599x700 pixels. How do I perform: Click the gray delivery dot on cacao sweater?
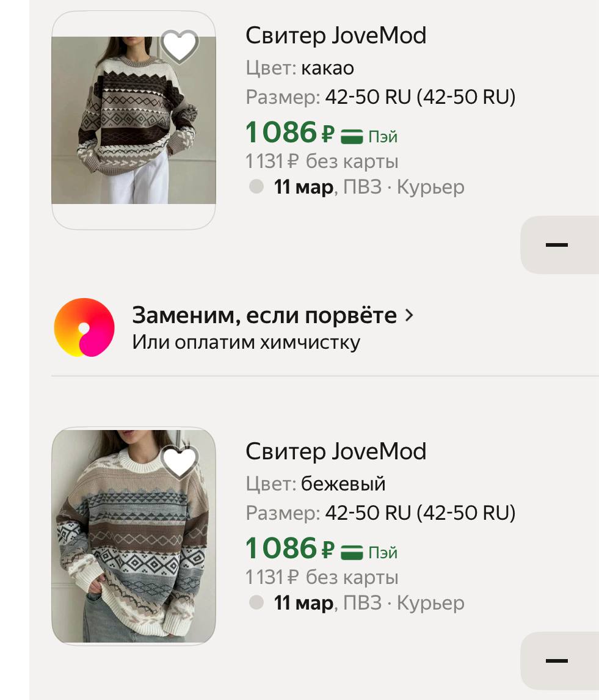click(x=256, y=187)
